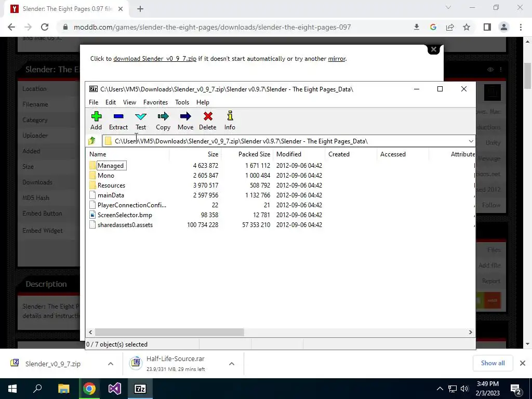532x399 pixels.
Task: Open Chrome tab search chevron
Action: [448, 7]
